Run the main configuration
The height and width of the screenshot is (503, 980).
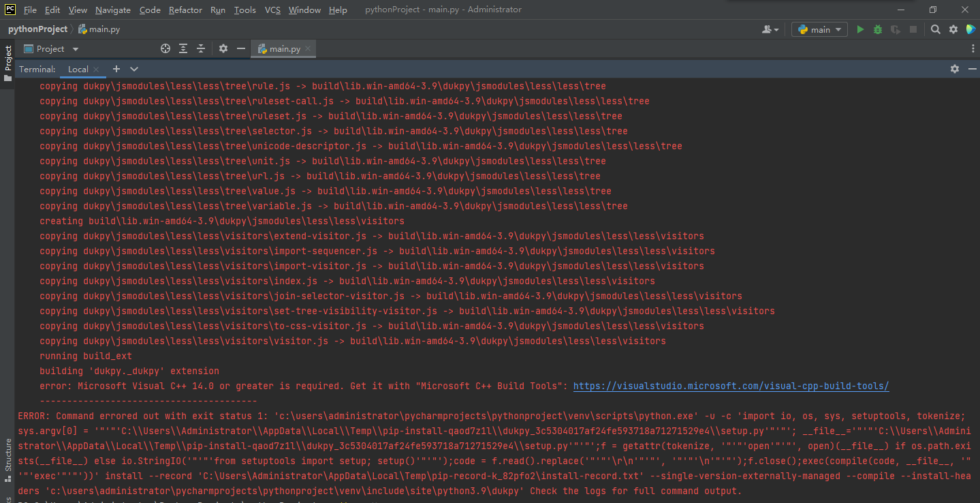pos(860,29)
